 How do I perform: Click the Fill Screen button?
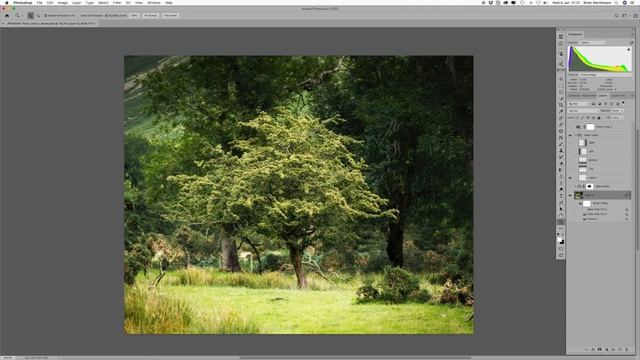171,16
